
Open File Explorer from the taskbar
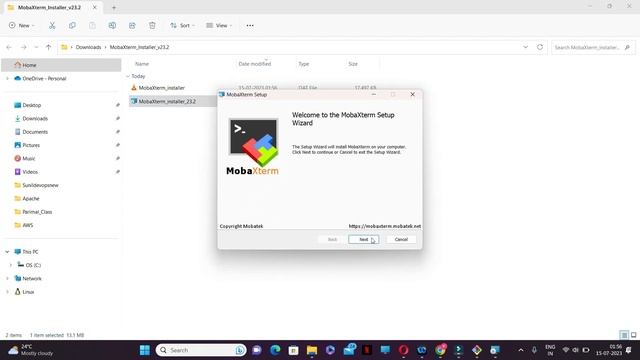pos(312,350)
